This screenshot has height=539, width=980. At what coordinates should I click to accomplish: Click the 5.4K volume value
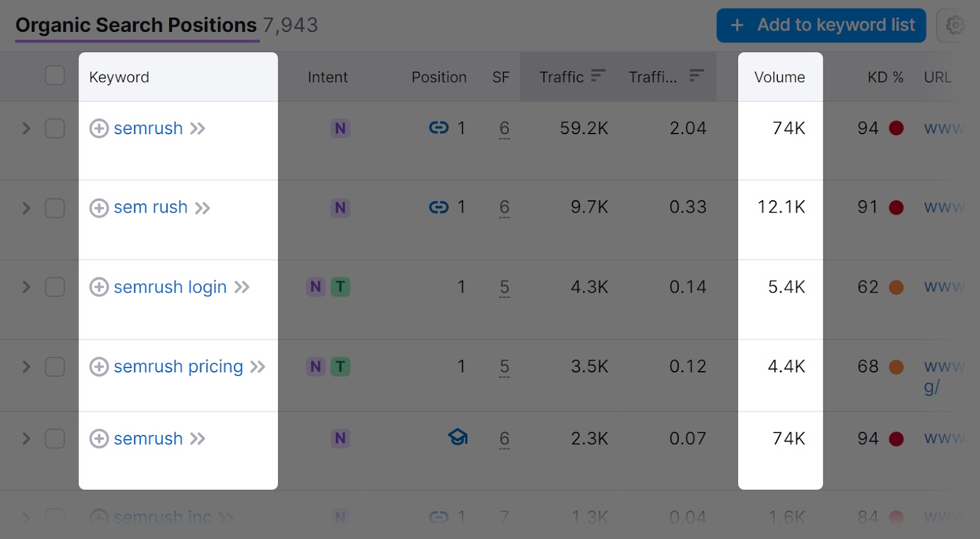[787, 287]
